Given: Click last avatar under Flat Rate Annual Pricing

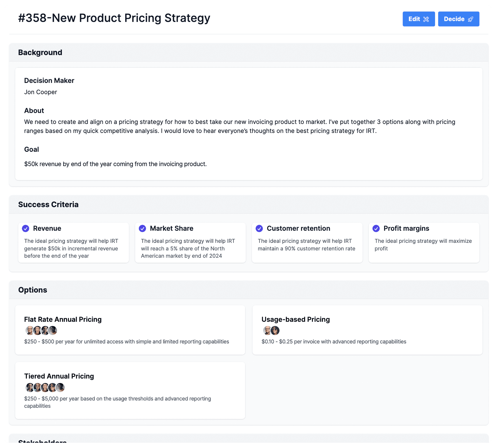Looking at the screenshot, I should coord(53,330).
